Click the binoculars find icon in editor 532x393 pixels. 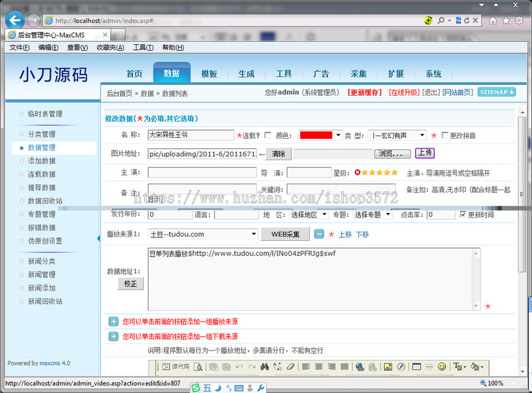pos(265,366)
